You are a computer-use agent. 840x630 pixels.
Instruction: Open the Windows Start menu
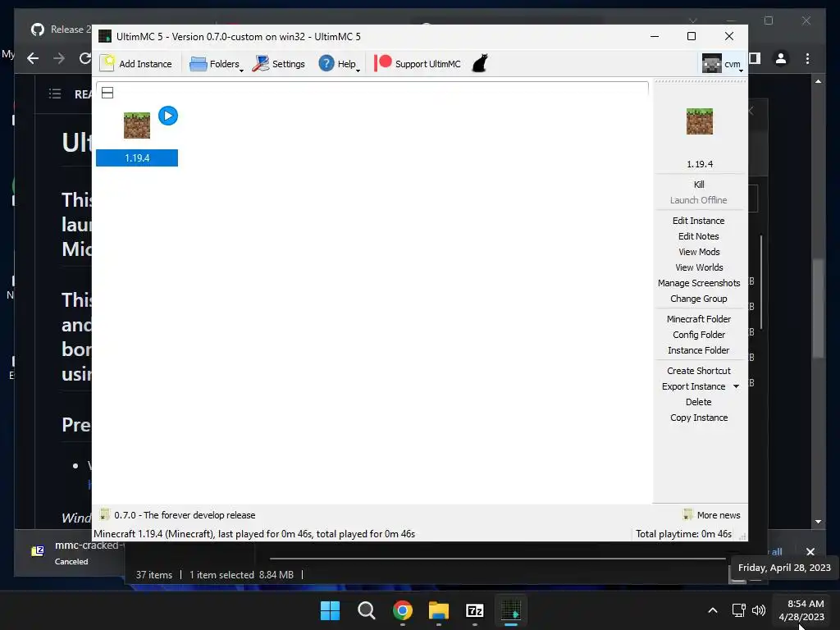point(330,610)
